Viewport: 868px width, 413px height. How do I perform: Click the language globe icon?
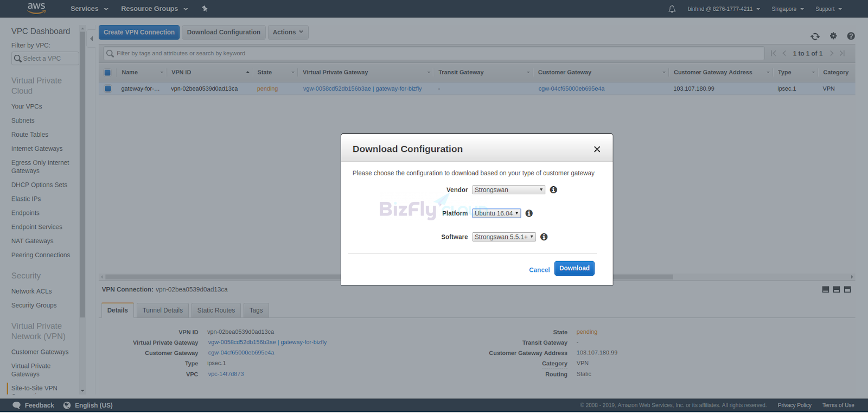[67, 405]
